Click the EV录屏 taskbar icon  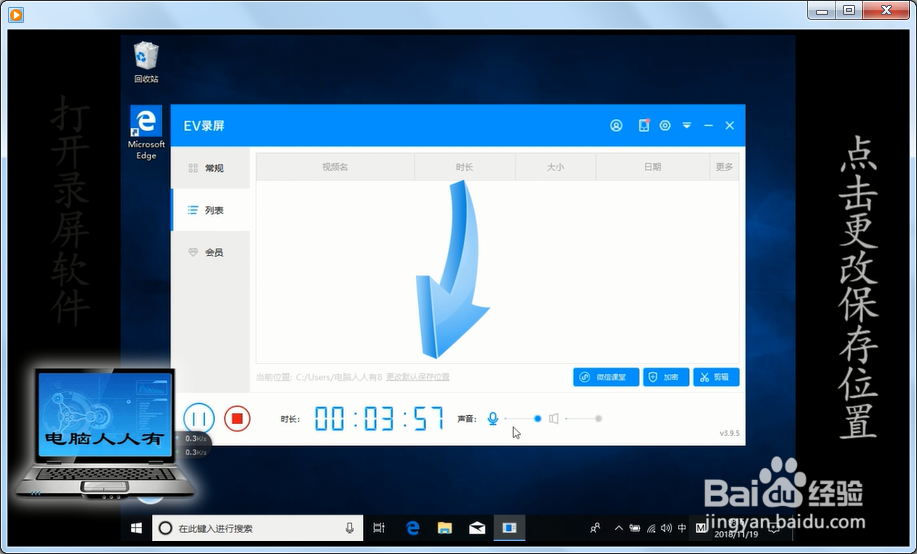pyautogui.click(x=509, y=528)
